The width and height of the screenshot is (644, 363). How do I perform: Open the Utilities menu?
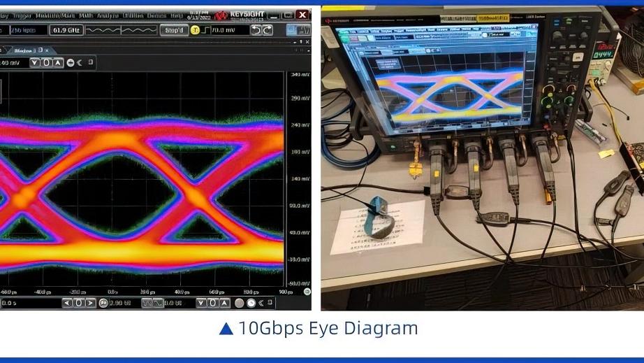click(x=133, y=15)
